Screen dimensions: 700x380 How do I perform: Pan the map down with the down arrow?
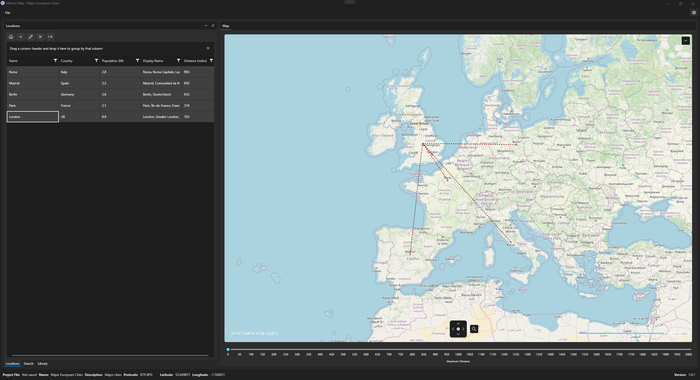coord(458,334)
